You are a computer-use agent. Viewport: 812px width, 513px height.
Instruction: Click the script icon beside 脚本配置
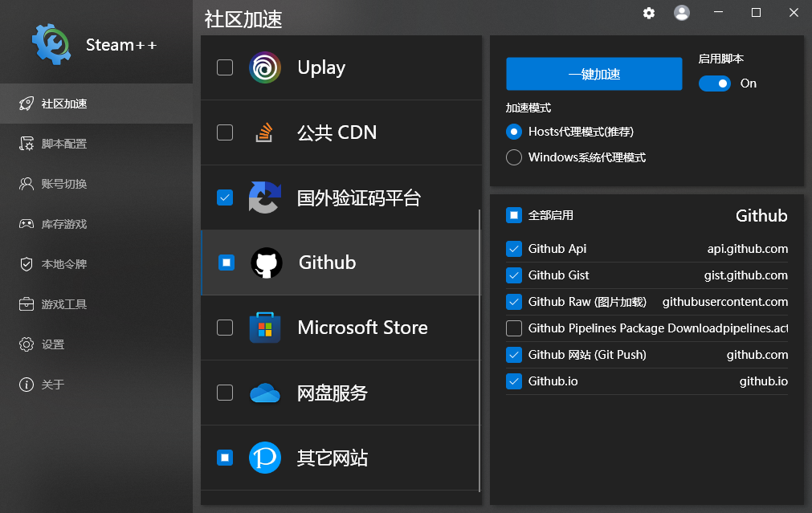click(27, 144)
